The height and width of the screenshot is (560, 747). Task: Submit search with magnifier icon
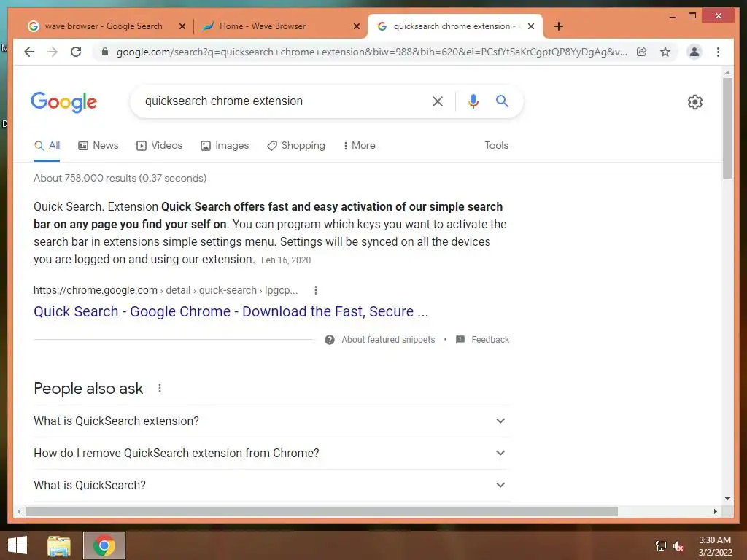tap(502, 101)
